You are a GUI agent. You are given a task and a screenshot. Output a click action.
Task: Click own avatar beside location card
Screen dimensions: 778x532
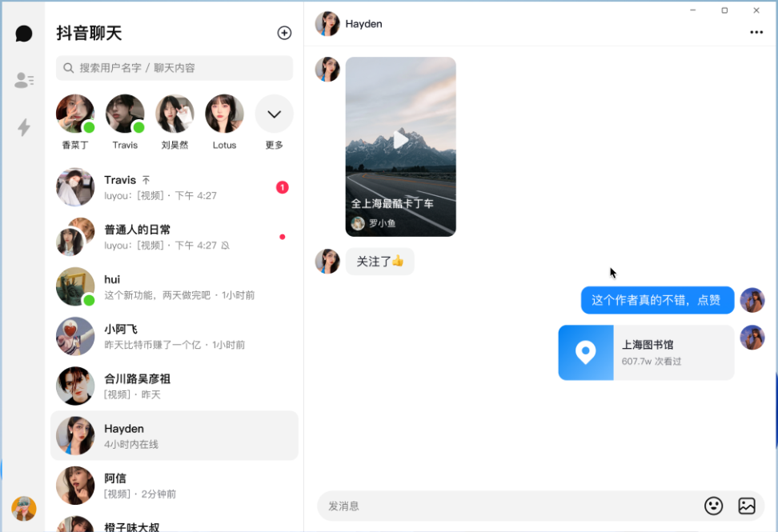pyautogui.click(x=752, y=338)
